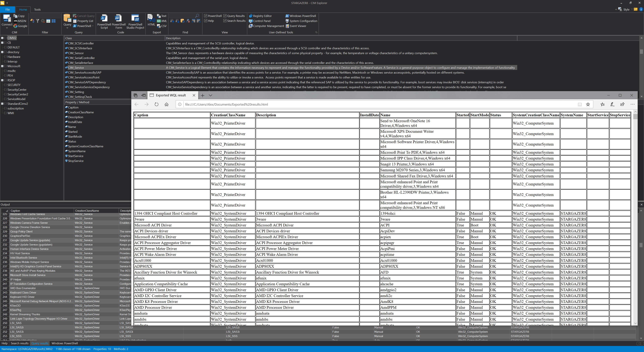Click the Google search button

(20, 26)
